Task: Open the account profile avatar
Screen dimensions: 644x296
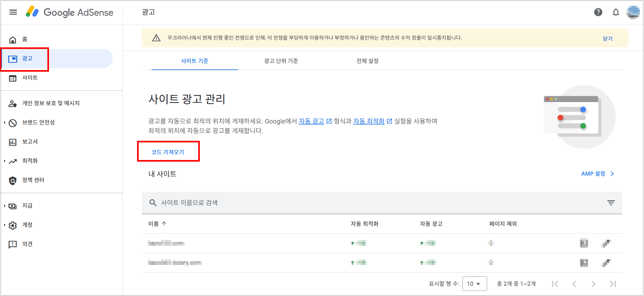Action: pos(633,12)
